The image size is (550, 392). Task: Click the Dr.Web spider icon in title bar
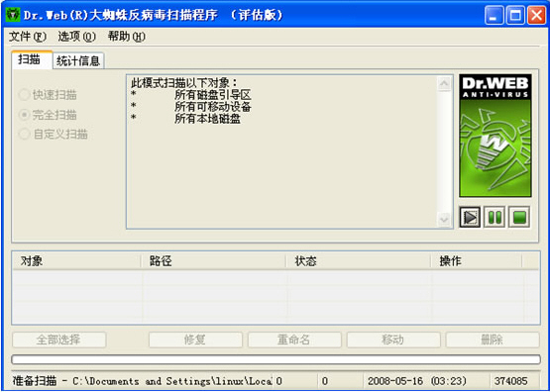pyautogui.click(x=13, y=15)
